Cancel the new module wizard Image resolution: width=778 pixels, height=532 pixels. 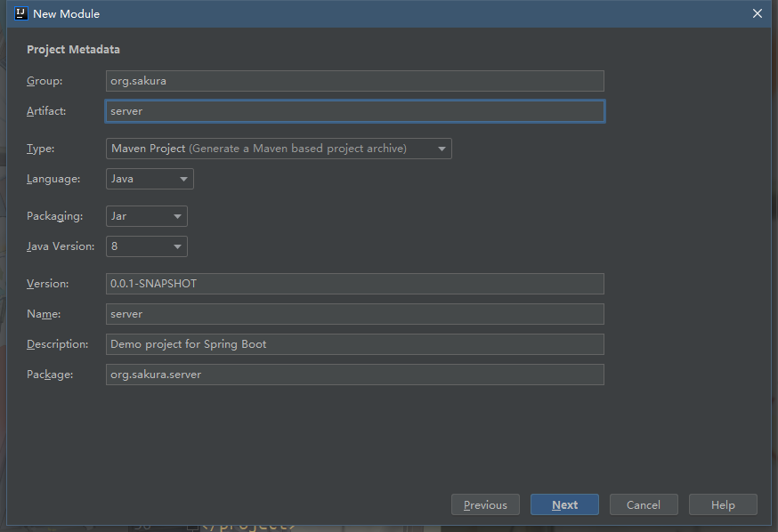tap(643, 504)
